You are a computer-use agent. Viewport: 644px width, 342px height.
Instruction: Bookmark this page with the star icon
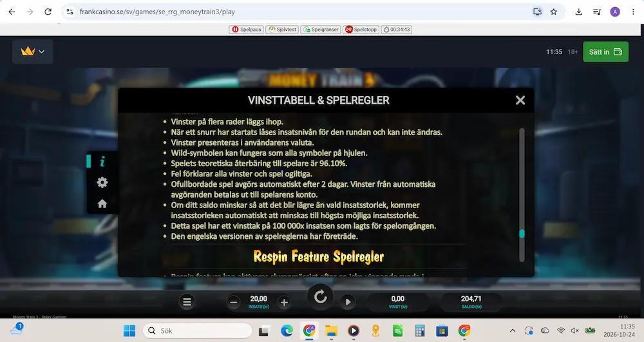coord(554,12)
